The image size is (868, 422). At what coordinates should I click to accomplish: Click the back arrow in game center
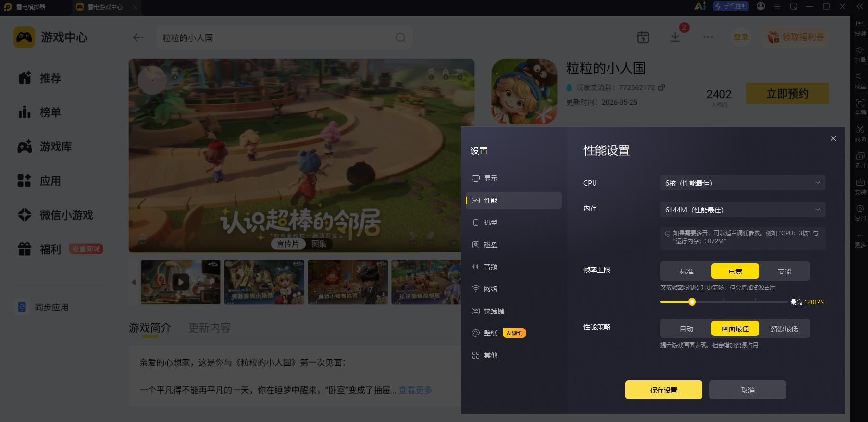coord(138,37)
